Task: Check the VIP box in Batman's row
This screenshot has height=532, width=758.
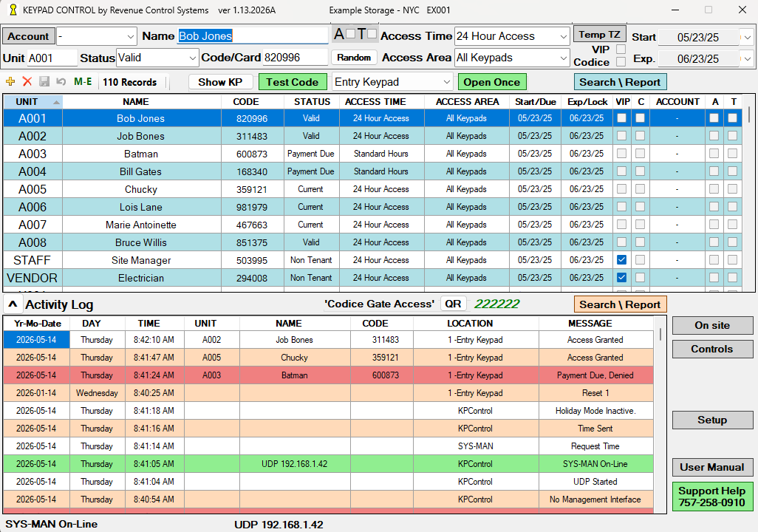Action: 621,153
